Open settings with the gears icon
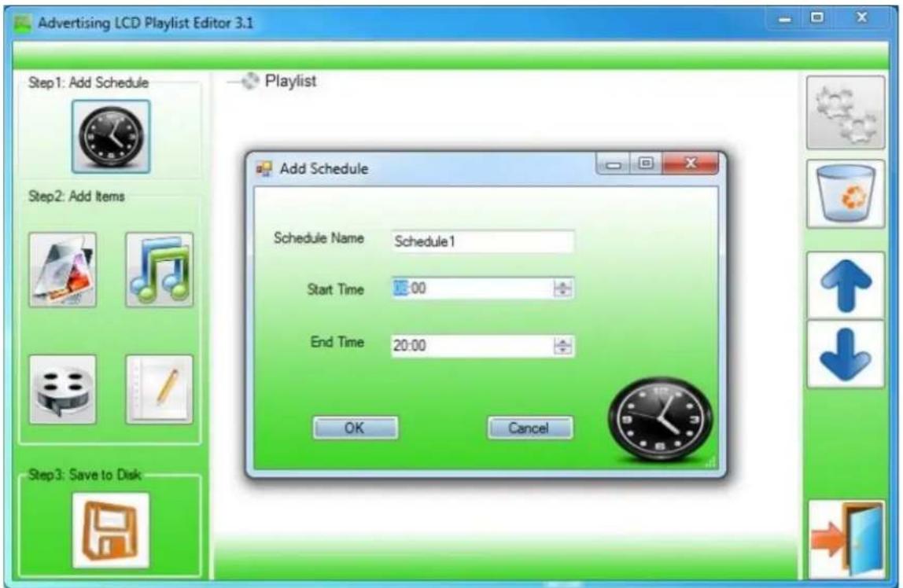Viewport: 903px width, 588px height. pos(846,112)
